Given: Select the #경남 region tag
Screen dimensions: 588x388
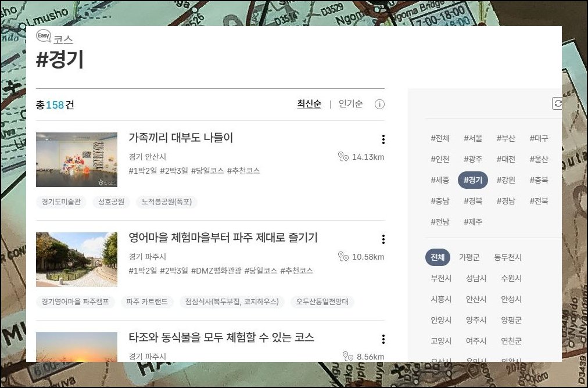Looking at the screenshot, I should (506, 201).
